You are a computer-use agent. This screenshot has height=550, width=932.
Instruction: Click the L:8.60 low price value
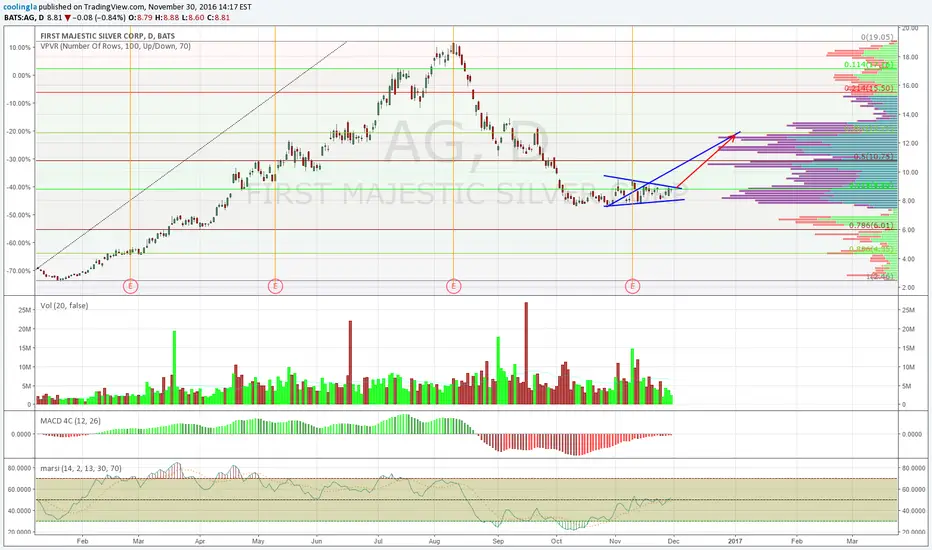[x=193, y=17]
